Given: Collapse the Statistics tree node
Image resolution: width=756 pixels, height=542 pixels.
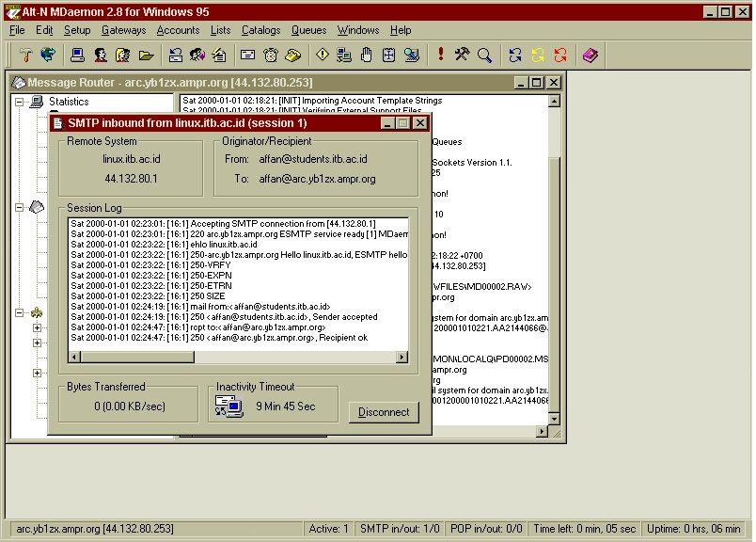Looking at the screenshot, I should point(20,102).
